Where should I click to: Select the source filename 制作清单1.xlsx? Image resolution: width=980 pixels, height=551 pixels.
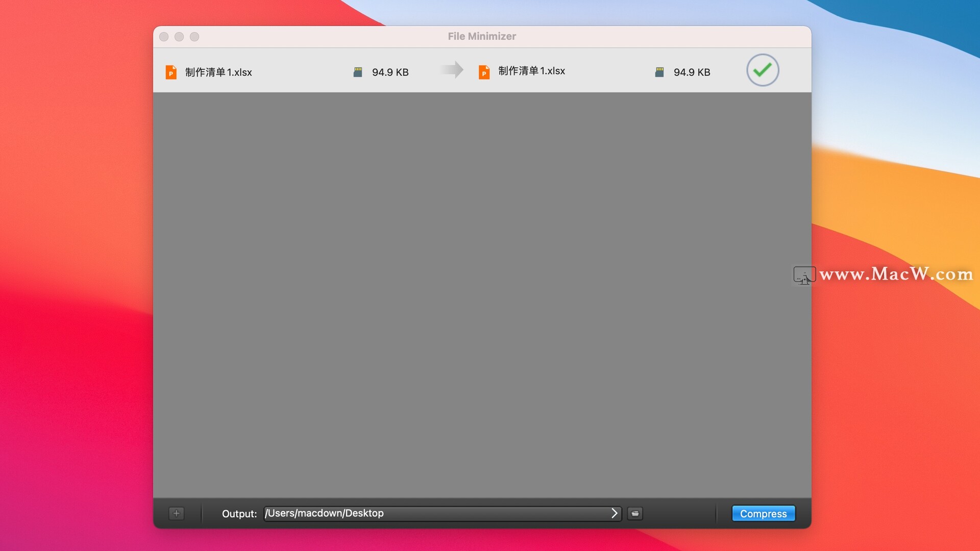[x=218, y=72]
